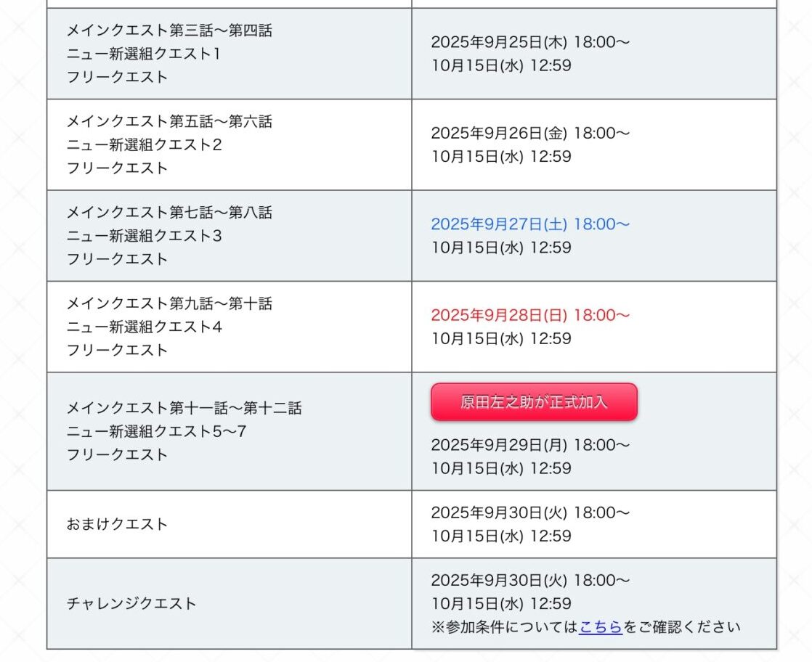812x662 pixels.
Task: Click the ニュー新選組クエスト2 line
Action: 145,145
